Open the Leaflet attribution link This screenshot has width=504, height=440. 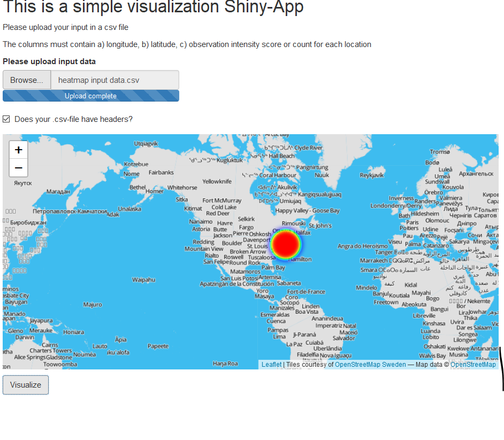click(x=271, y=365)
